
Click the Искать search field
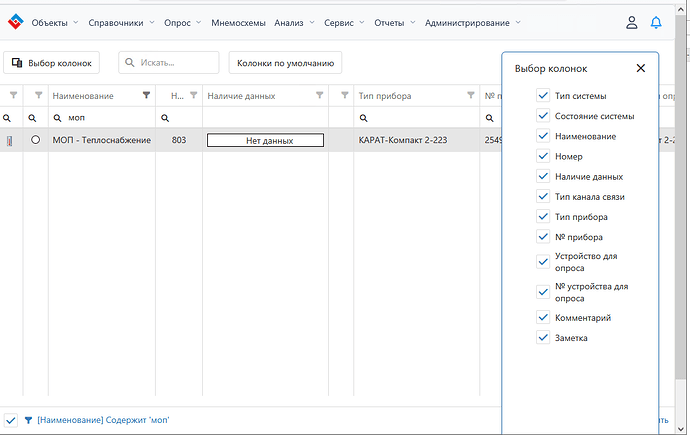coord(169,63)
